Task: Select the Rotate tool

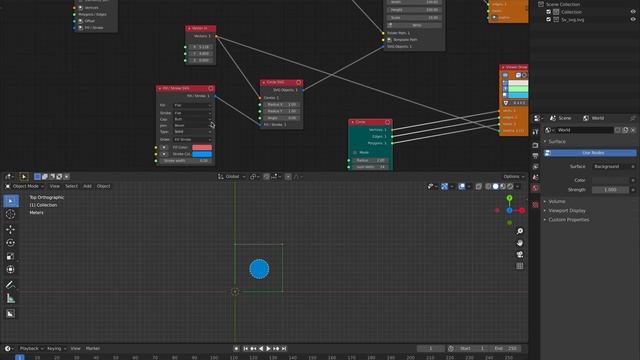Action: point(11,243)
